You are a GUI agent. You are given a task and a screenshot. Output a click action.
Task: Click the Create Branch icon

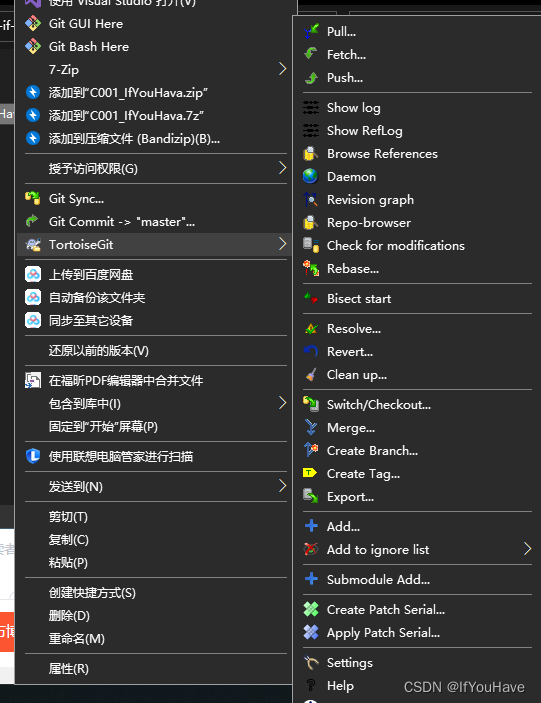311,450
